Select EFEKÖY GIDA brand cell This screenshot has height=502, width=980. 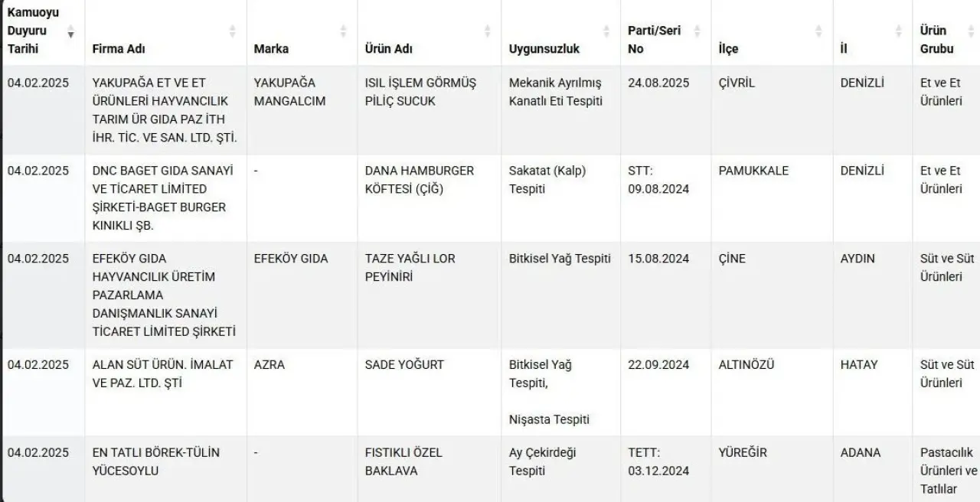click(302, 295)
